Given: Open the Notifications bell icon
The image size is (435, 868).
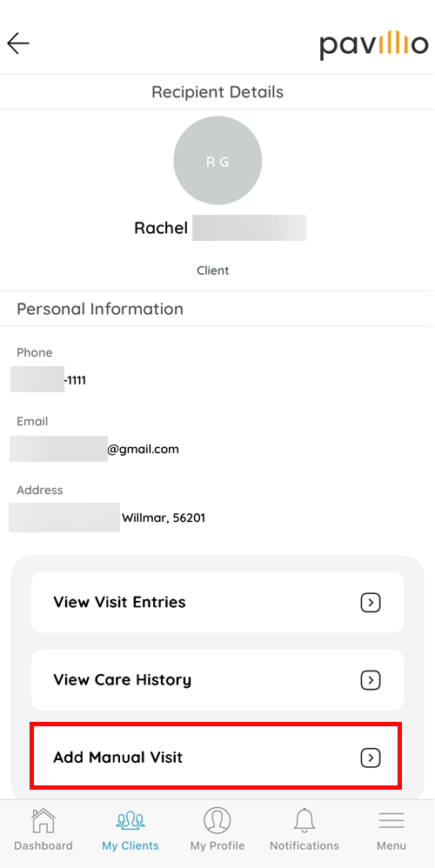Looking at the screenshot, I should (x=304, y=820).
